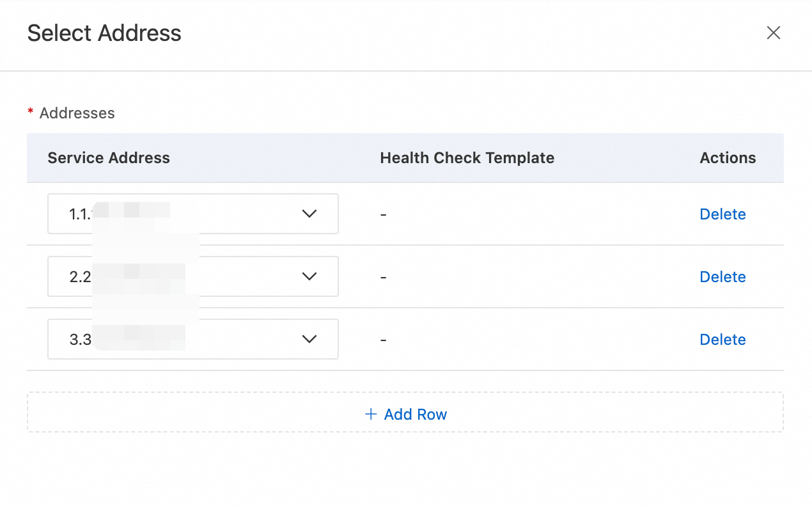Image resolution: width=812 pixels, height=508 pixels.
Task: Click the Actions column header
Action: pyautogui.click(x=728, y=158)
